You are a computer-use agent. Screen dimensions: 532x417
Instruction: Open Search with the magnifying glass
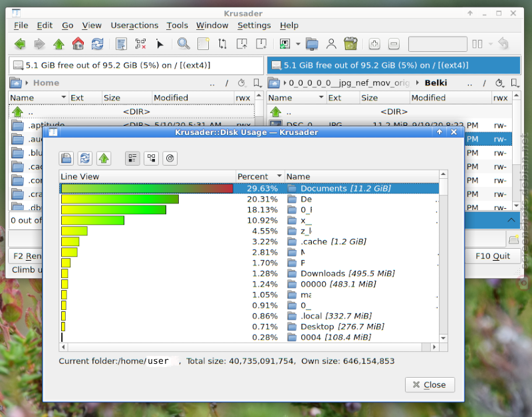click(x=184, y=44)
